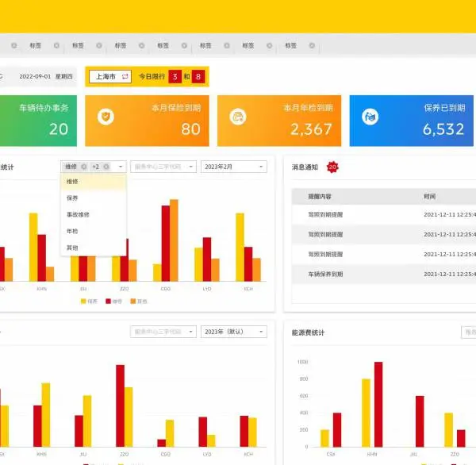Click yellow KHN bar in lower-left chart
Screen dimensions: 476x465
coord(46,415)
